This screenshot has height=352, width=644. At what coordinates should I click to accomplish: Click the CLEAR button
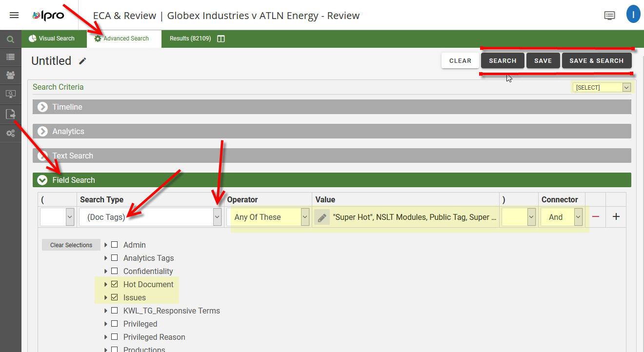click(460, 60)
